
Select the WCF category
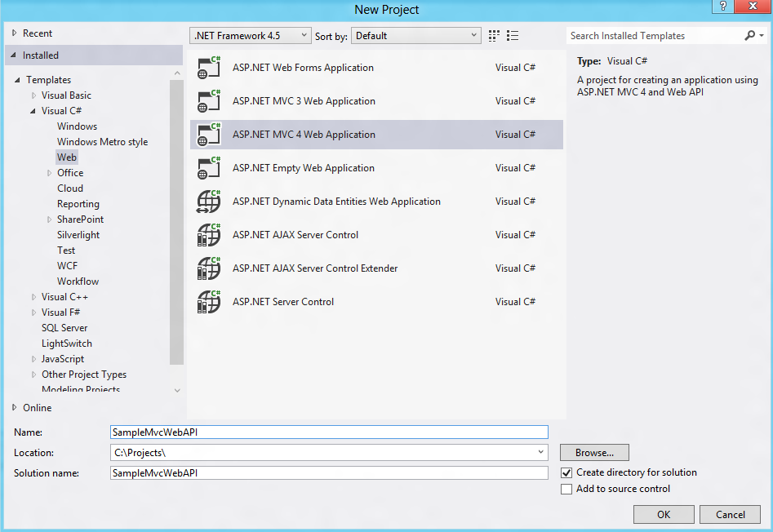67,266
